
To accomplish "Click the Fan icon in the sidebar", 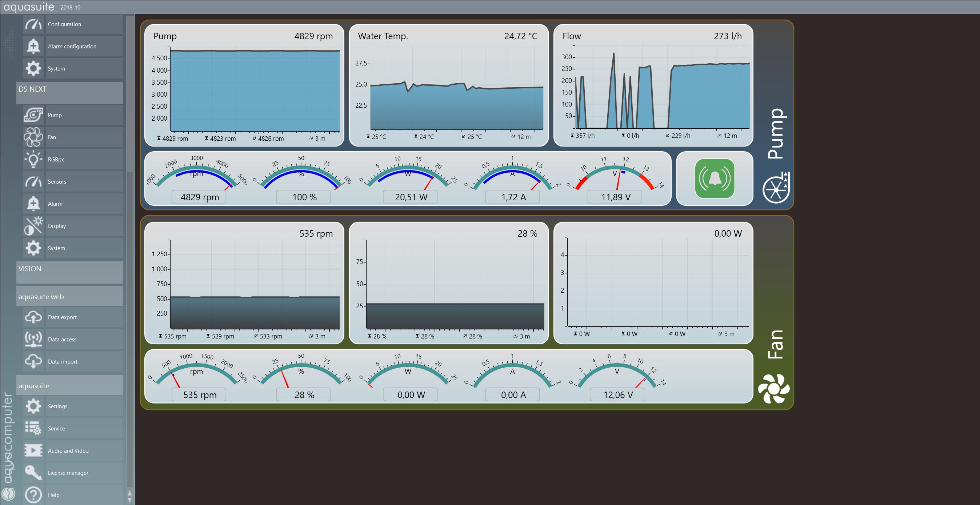I will tap(33, 137).
